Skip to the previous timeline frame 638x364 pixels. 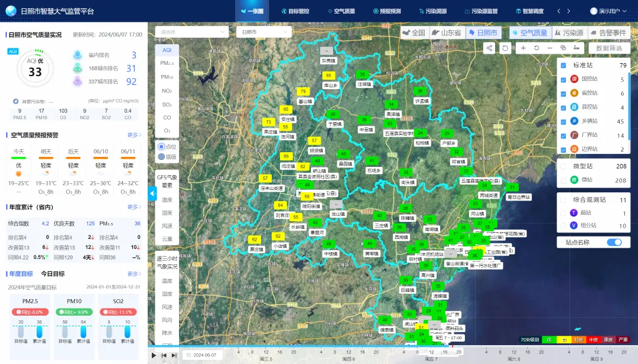[x=164, y=355]
